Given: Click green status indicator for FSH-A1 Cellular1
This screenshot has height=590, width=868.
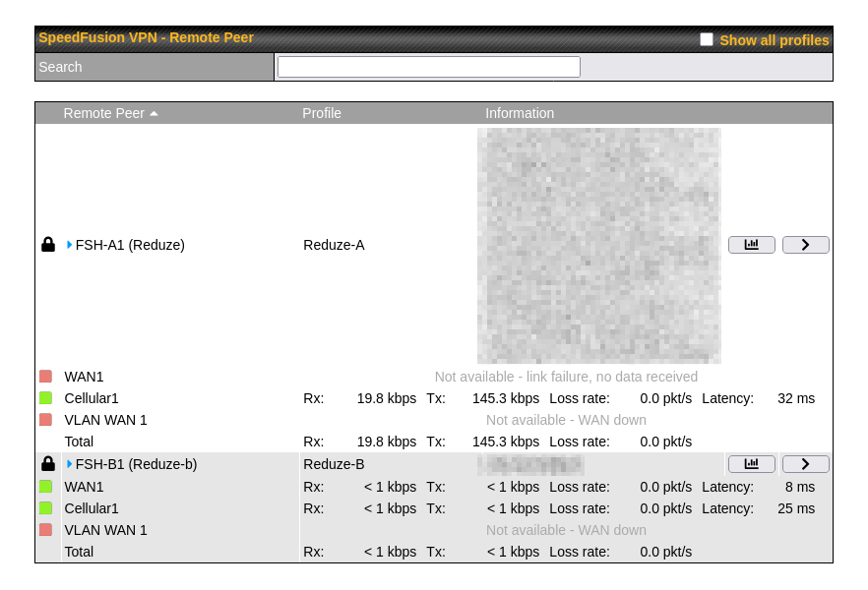Looking at the screenshot, I should [x=45, y=398].
